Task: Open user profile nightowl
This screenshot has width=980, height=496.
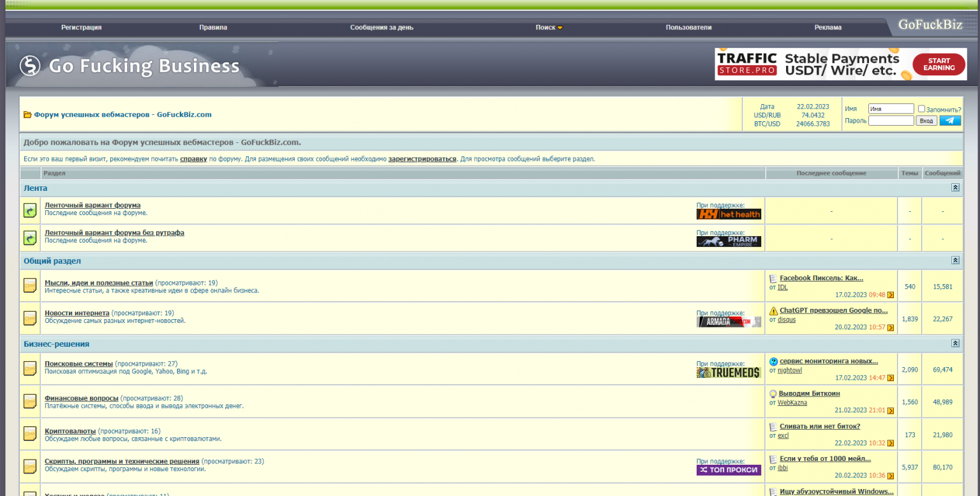Action: [790, 370]
